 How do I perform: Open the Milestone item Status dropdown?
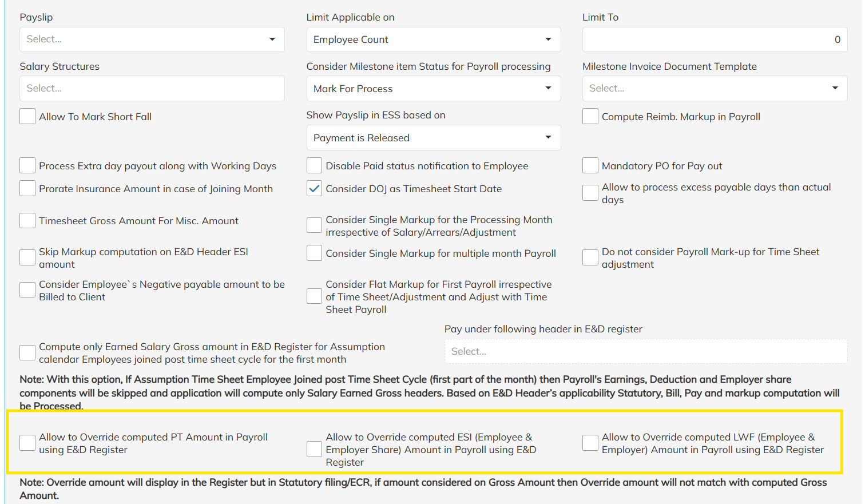click(x=433, y=89)
